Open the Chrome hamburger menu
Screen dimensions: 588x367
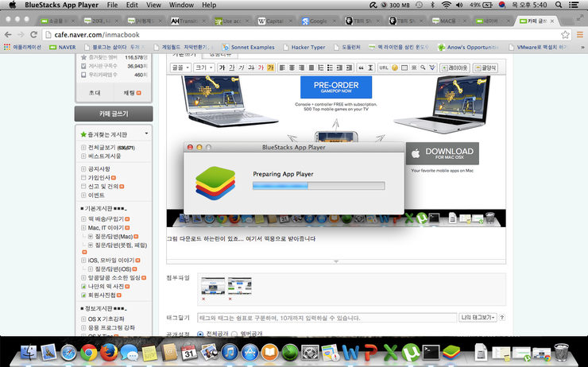click(x=580, y=35)
